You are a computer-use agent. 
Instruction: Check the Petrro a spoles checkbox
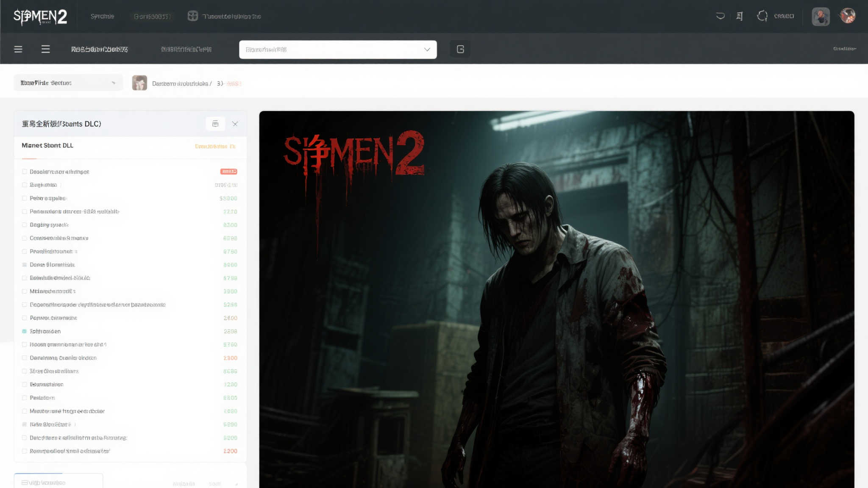[25, 198]
